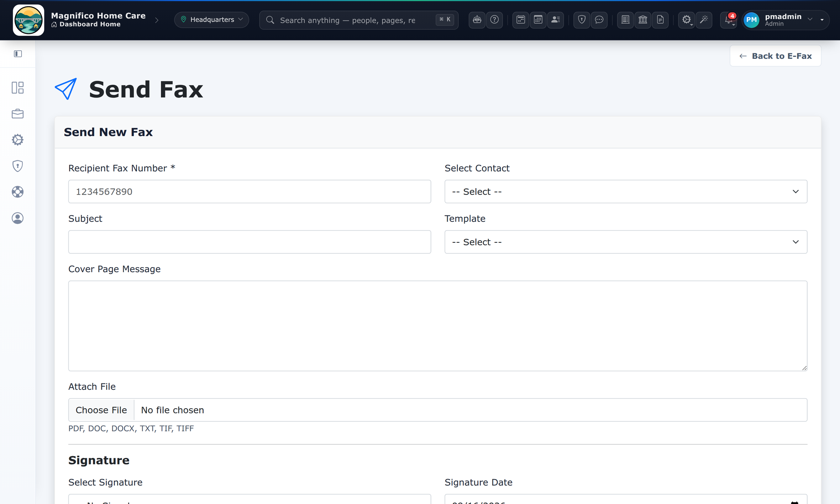Click the 'Signature' section heading
Image resolution: width=840 pixels, height=504 pixels.
coord(99,460)
